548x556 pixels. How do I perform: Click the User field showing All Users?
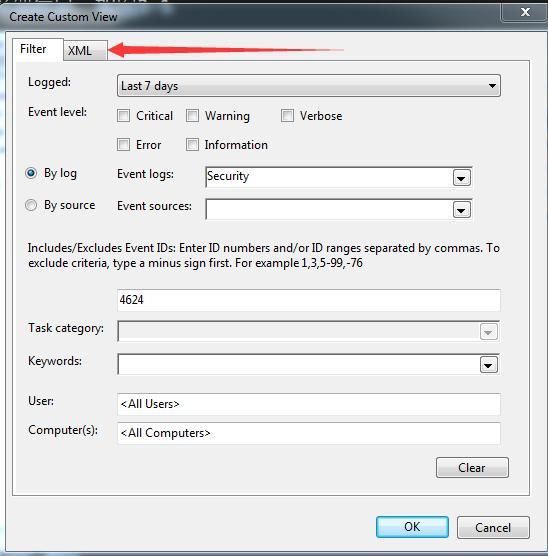[309, 404]
